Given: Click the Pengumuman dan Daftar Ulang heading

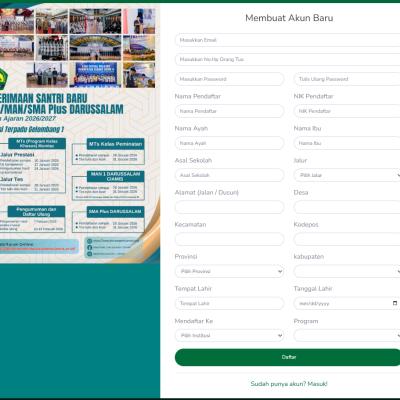Looking at the screenshot, I should pos(36,211).
